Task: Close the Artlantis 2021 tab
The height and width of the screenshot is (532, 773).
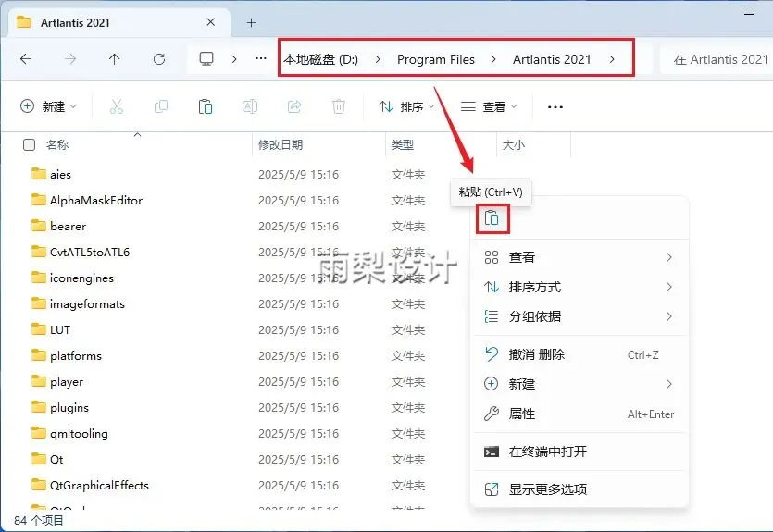Action: (x=210, y=22)
